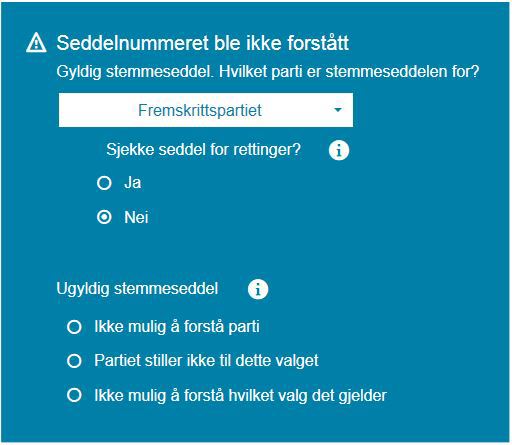Select the Ja radio button

pyautogui.click(x=104, y=183)
